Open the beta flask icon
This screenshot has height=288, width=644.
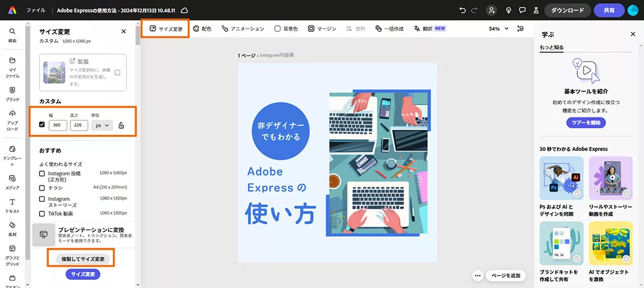(x=536, y=10)
